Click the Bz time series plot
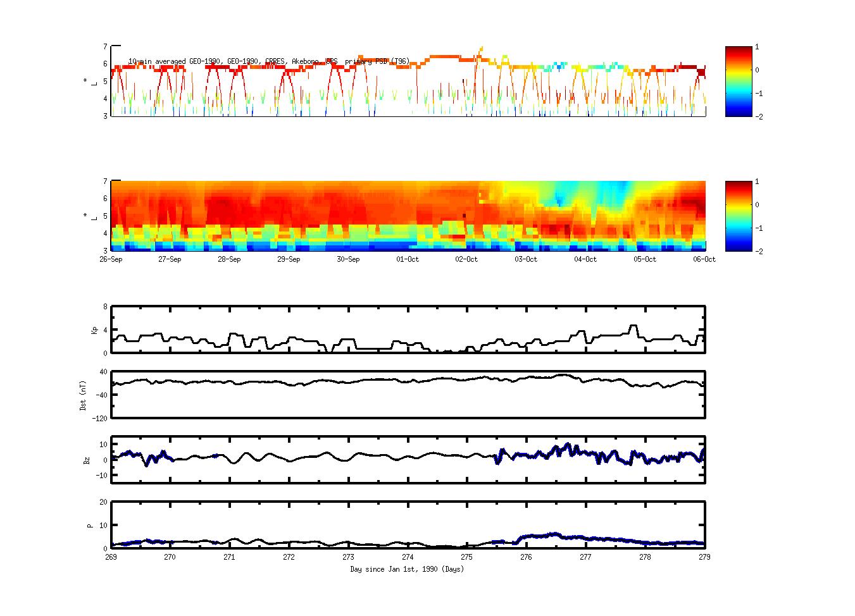 (408, 460)
